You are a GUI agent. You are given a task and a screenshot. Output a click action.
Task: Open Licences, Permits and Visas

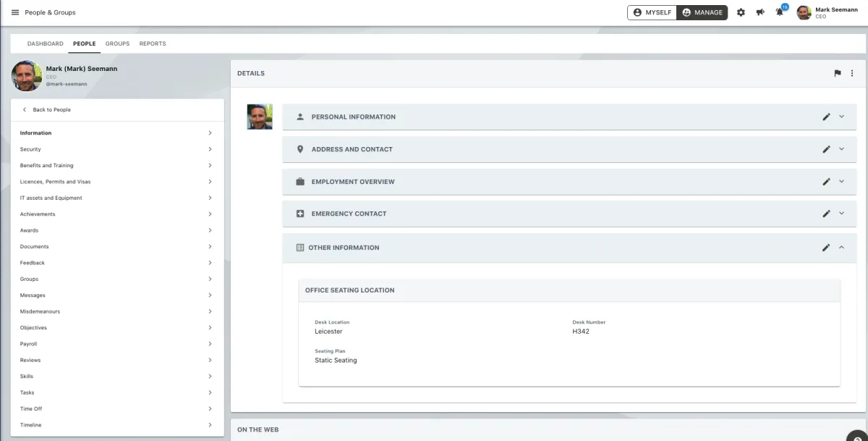point(117,182)
